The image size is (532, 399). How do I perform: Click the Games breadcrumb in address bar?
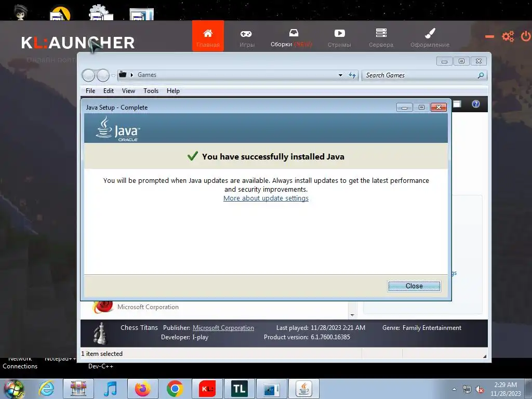(x=147, y=75)
